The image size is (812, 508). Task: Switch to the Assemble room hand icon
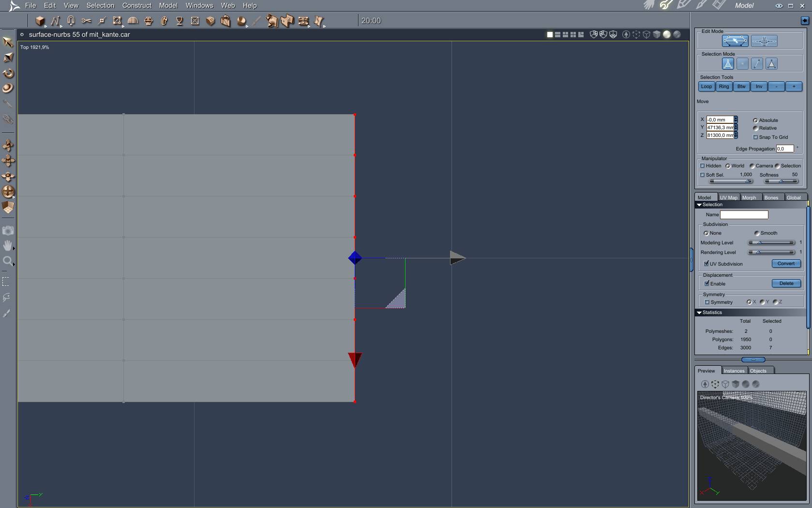(649, 5)
